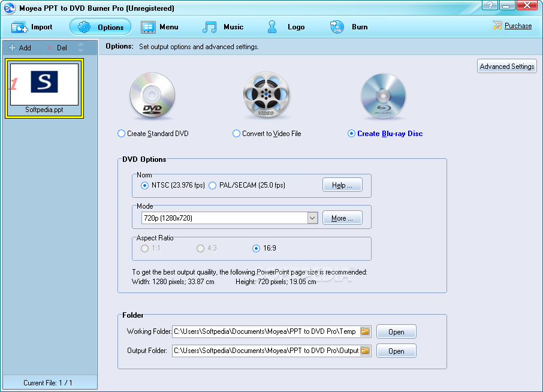This screenshot has width=543, height=392.
Task: Click the Blu-ray disc image
Action: point(383,95)
